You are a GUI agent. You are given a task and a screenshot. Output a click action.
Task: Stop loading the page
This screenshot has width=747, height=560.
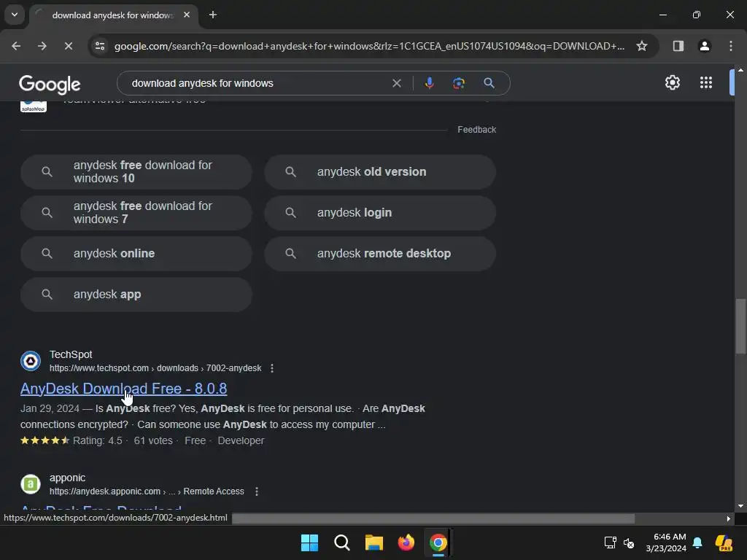point(68,46)
